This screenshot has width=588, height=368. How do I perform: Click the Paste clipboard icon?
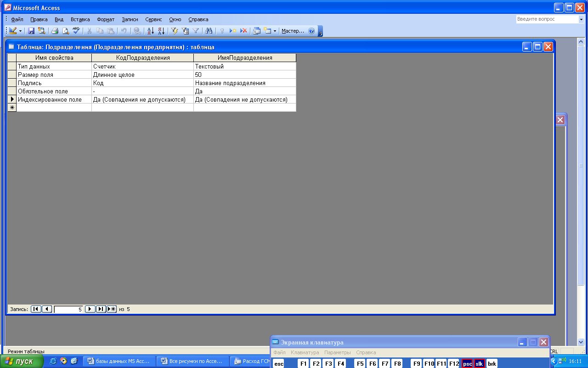[x=110, y=31]
